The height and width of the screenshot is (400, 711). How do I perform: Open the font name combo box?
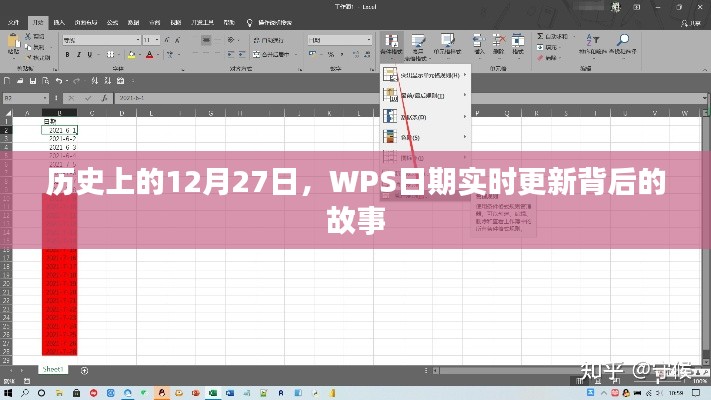(102, 40)
